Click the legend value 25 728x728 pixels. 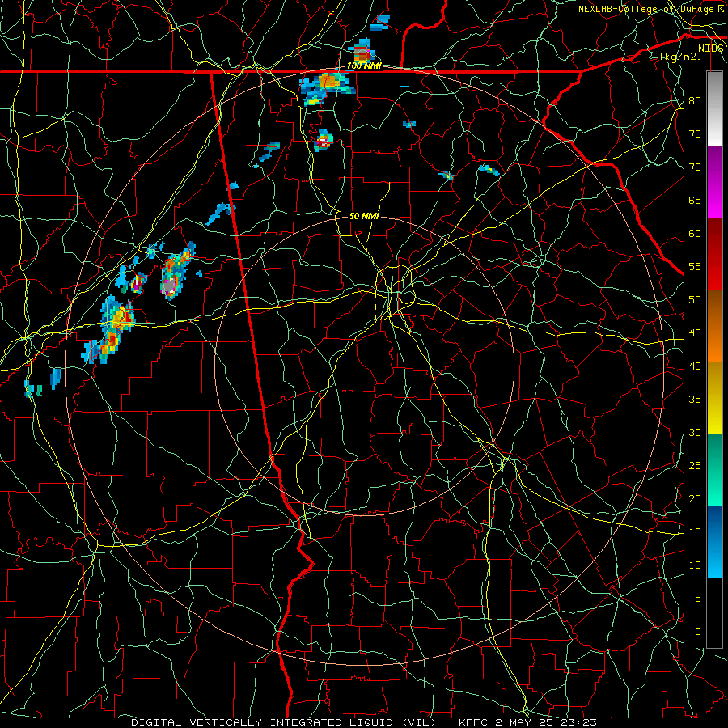695,465
